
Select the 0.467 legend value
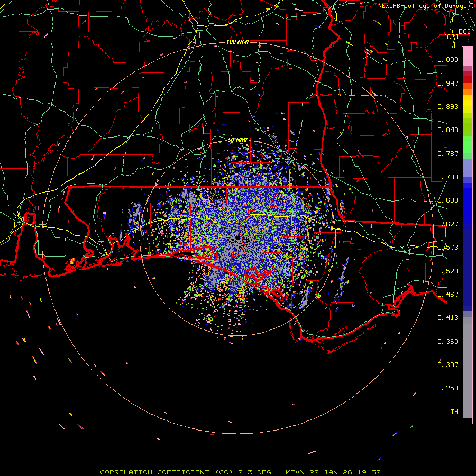pyautogui.click(x=448, y=295)
